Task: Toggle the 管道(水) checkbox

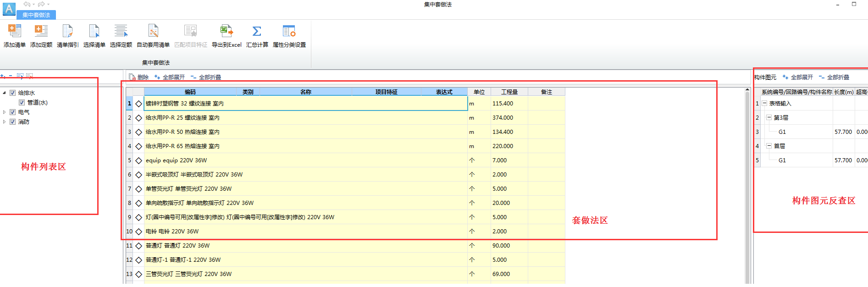Action: tap(22, 103)
